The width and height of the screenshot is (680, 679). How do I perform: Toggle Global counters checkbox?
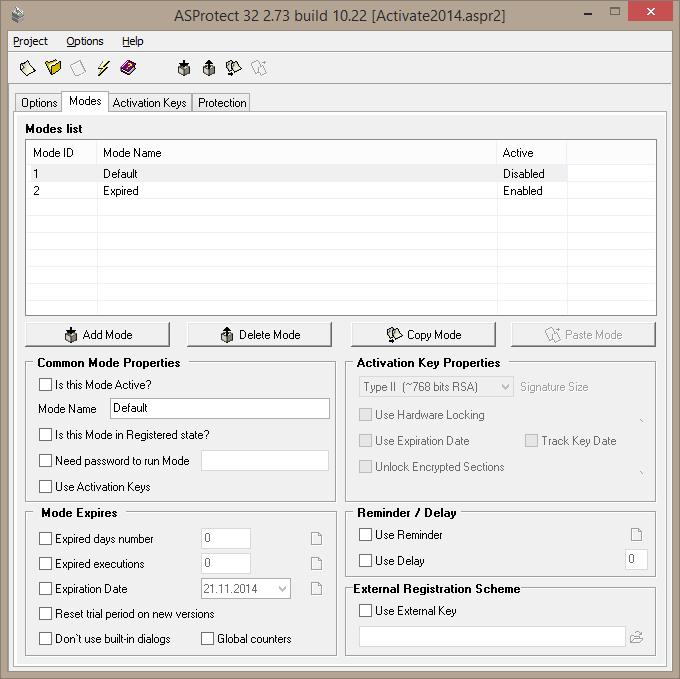(207, 639)
